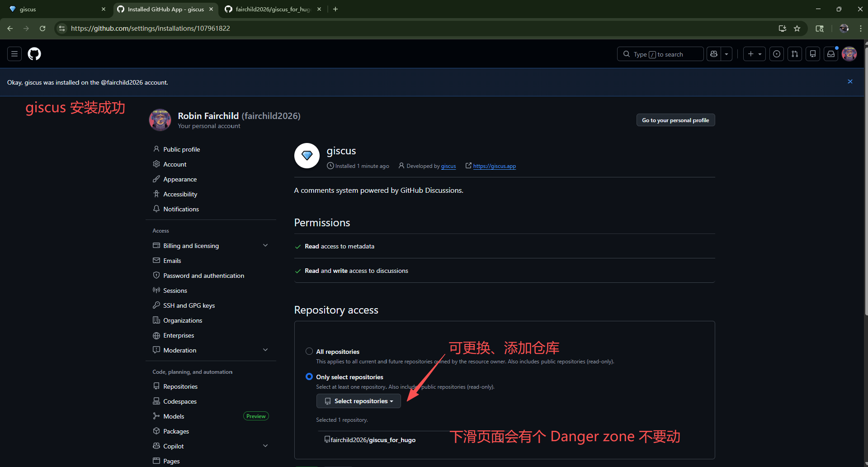
Task: Click Go to your personal profile button
Action: click(675, 120)
